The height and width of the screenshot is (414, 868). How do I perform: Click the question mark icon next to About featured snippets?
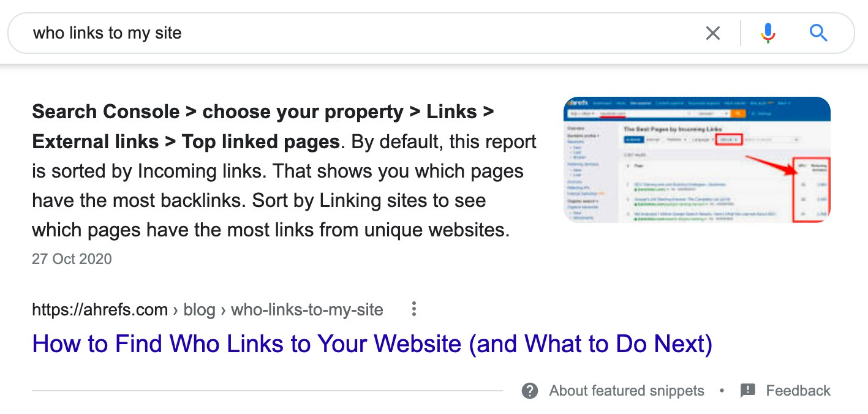529,390
